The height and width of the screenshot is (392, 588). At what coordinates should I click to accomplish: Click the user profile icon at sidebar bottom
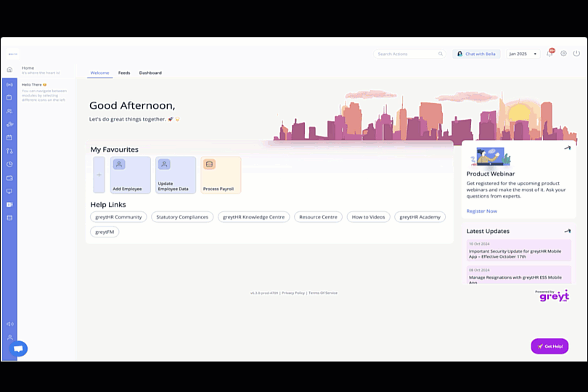pos(10,338)
